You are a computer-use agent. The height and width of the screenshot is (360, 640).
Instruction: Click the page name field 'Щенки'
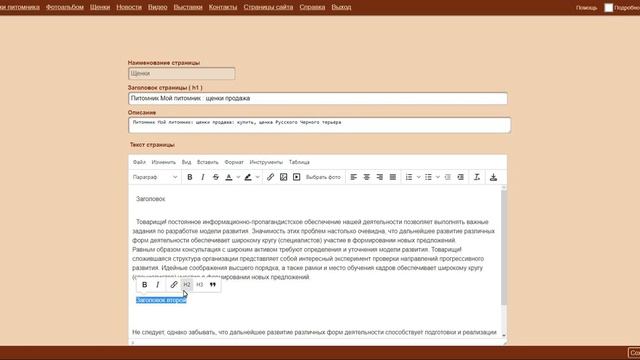pos(182,73)
